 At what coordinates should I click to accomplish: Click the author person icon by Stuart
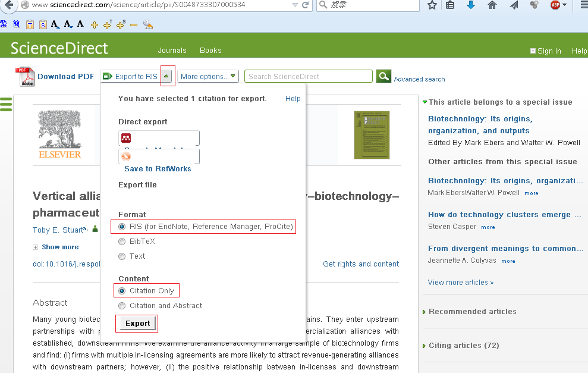pos(95,228)
